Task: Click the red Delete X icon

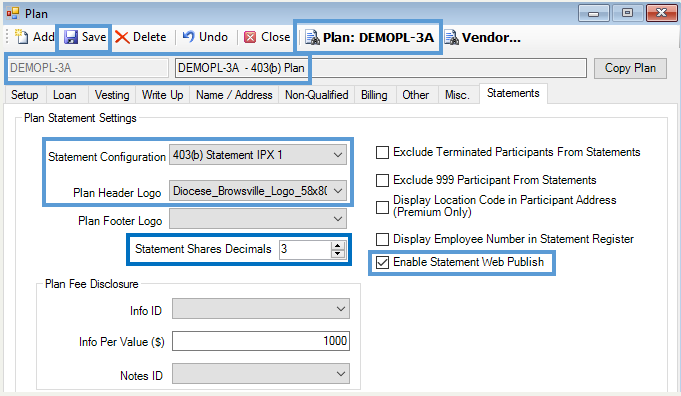Action: 122,37
